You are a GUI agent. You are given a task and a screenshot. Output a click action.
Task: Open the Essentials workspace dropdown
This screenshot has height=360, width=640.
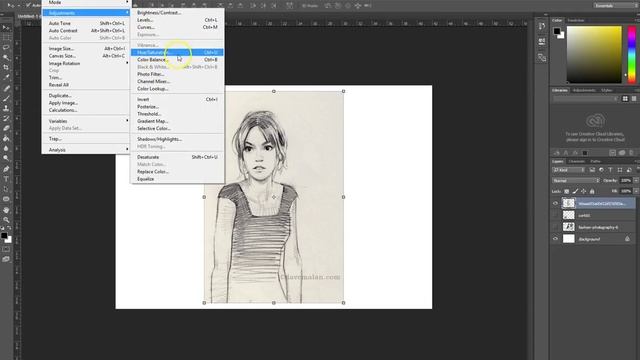click(x=616, y=6)
